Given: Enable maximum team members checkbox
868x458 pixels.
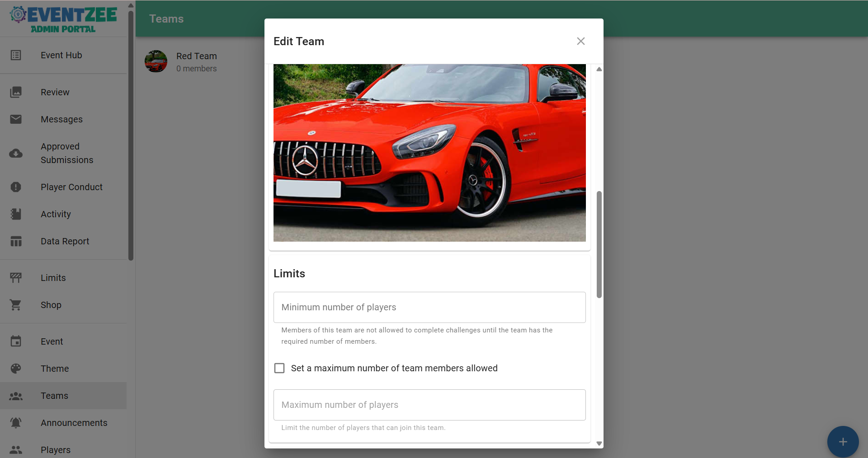Looking at the screenshot, I should click(279, 368).
